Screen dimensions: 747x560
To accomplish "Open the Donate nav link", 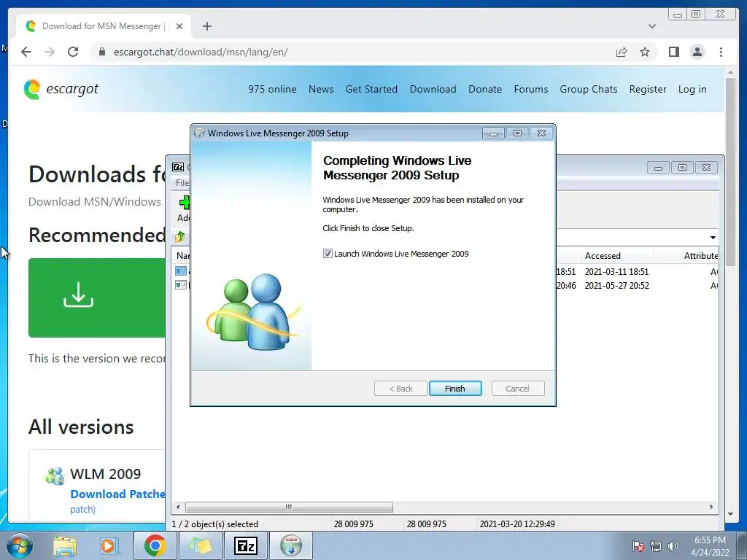I will (485, 89).
